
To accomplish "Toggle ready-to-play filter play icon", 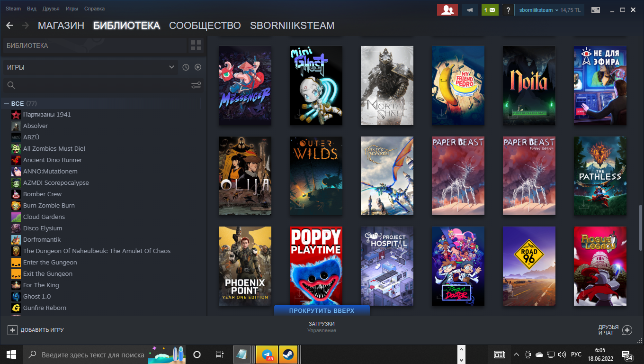I will [x=198, y=67].
